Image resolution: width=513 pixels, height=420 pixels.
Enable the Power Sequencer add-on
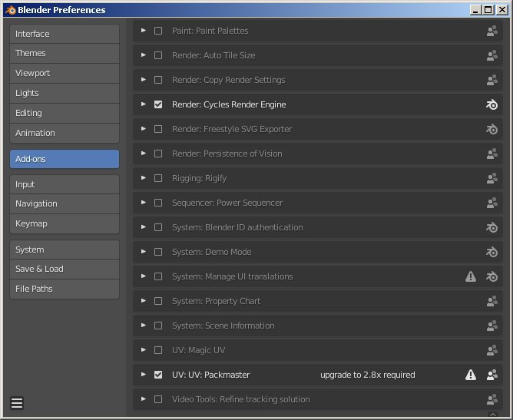coord(158,203)
